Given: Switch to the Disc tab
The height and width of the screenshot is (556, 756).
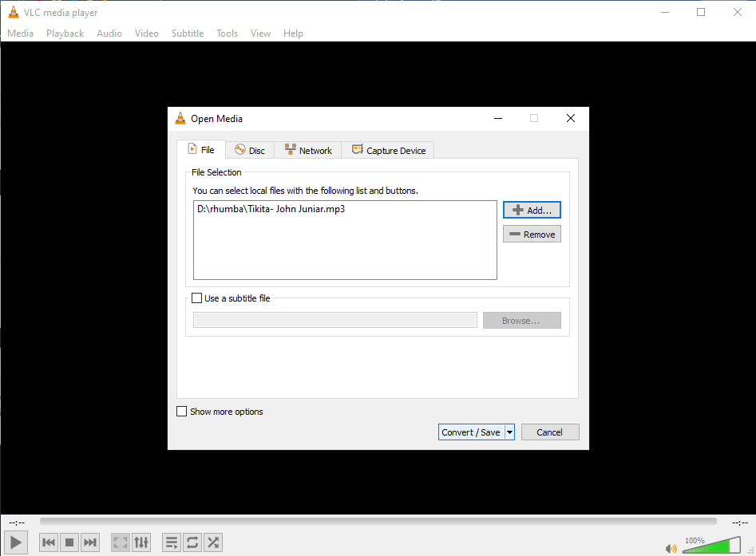Looking at the screenshot, I should pos(250,150).
